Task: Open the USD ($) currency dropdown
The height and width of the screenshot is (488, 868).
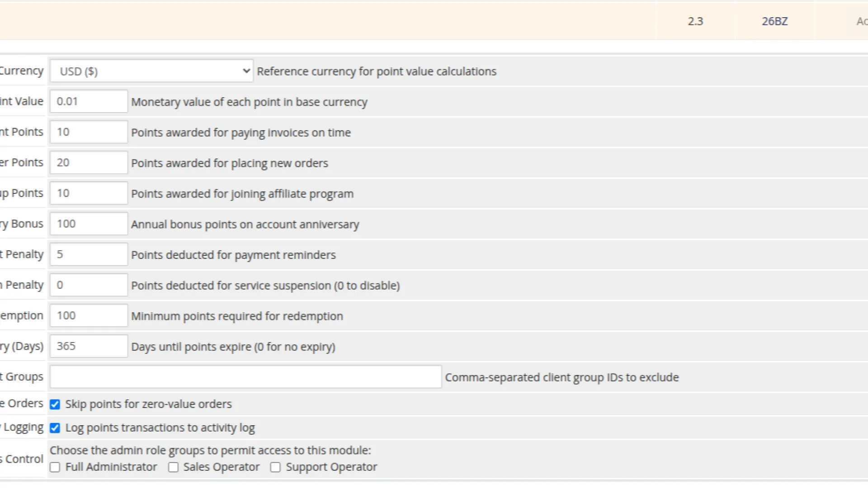Action: (x=151, y=71)
